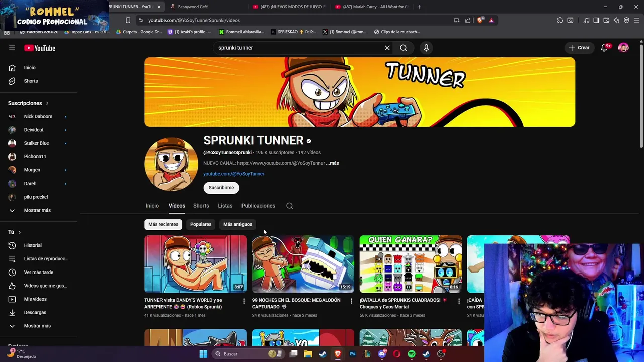Open 'Clips de la muchach...' bookmark
This screenshot has width=644, height=362.
[397, 32]
